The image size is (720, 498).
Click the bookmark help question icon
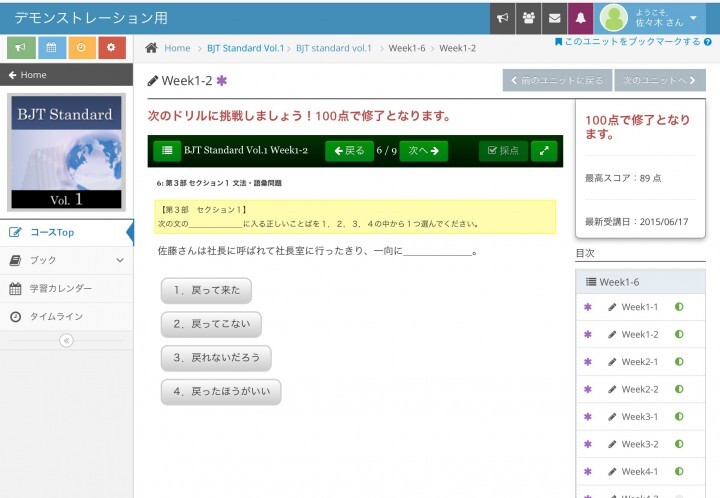click(708, 42)
